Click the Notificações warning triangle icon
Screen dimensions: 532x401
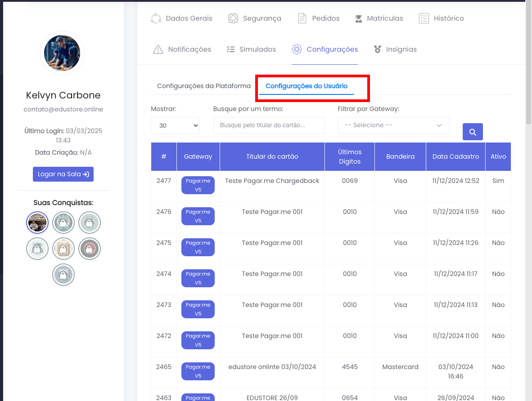tap(158, 49)
